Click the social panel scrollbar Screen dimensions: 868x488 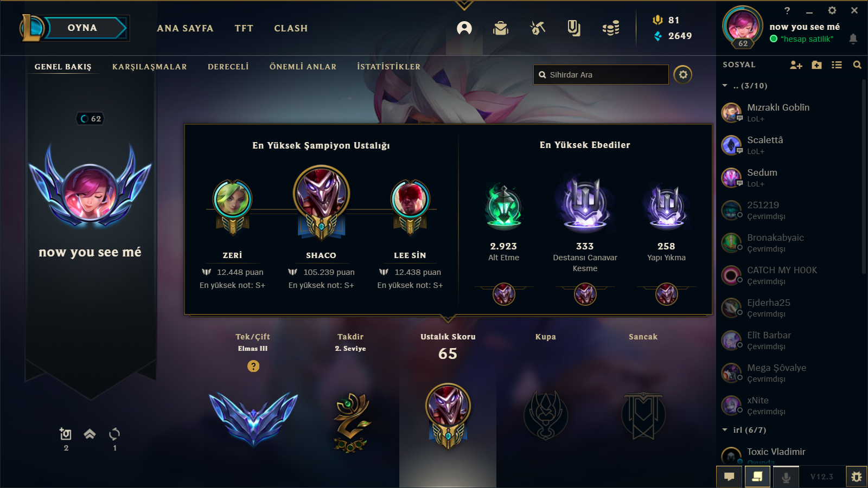point(864,176)
